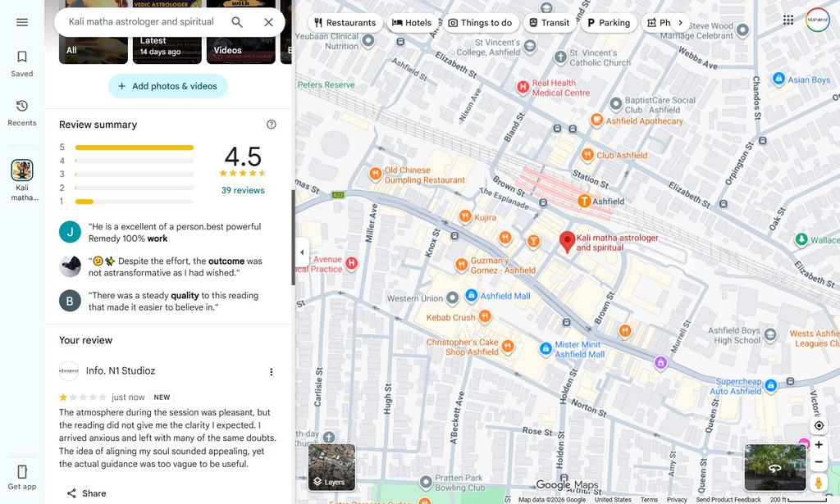Select Pratten Park Bowling Club marker

(x=426, y=482)
